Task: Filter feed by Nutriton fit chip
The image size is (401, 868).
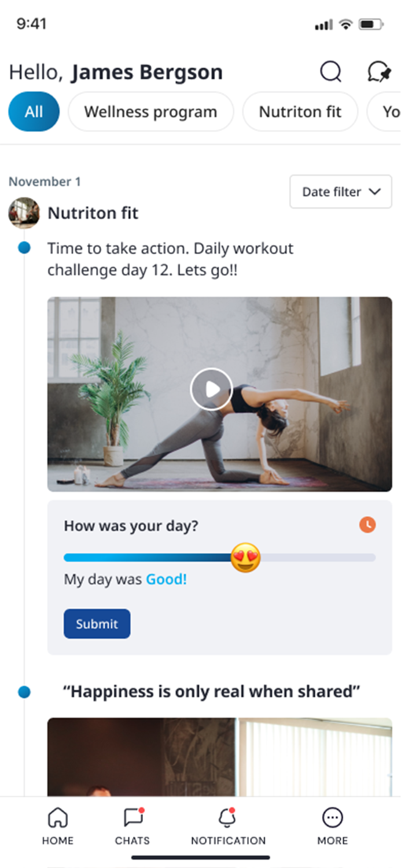Action: (300, 112)
